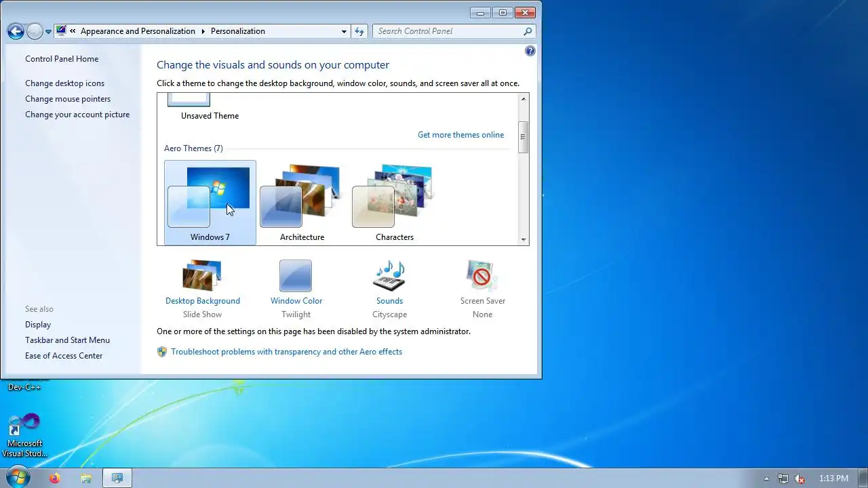
Task: Click the Personalization breadcrumb
Action: [x=238, y=31]
